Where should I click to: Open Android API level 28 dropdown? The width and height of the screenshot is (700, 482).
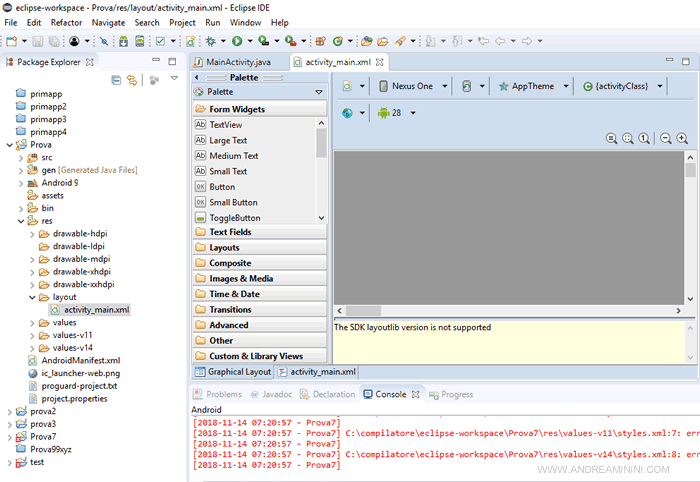click(396, 113)
